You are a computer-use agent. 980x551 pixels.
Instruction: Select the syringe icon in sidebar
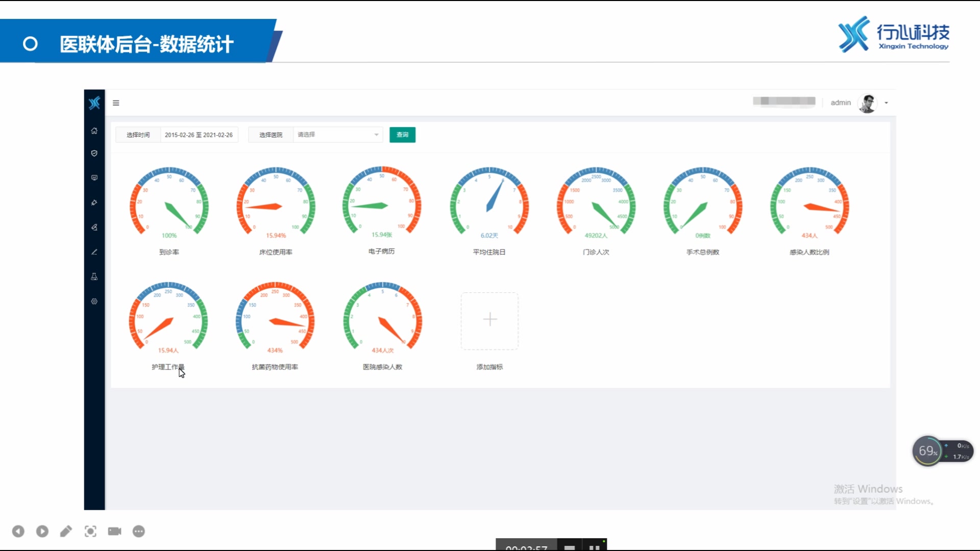[94, 203]
